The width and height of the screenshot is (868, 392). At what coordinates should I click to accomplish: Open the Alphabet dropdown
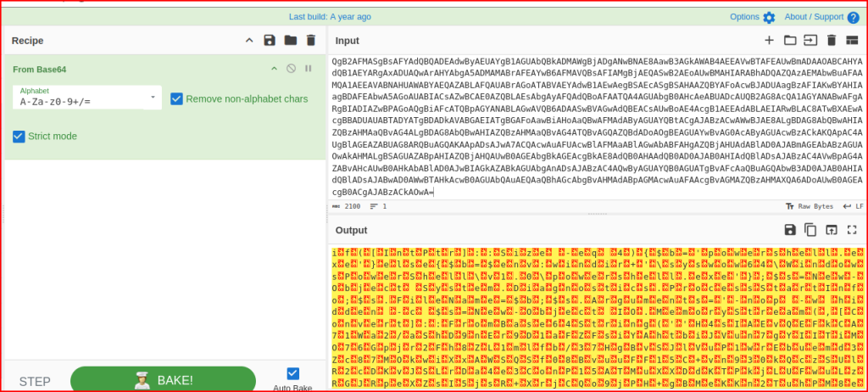(153, 98)
